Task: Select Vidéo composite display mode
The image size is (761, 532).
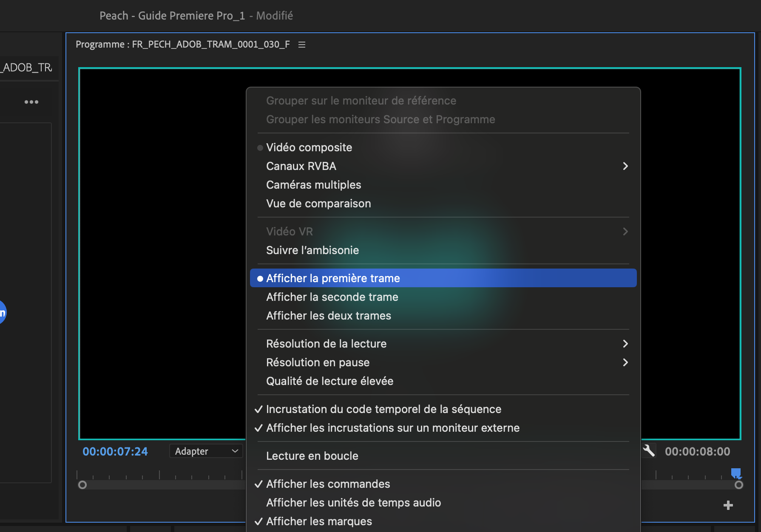Action: [x=309, y=147]
